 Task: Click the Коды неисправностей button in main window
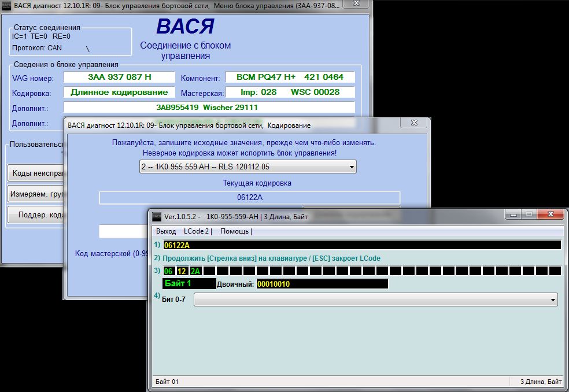pos(36,173)
